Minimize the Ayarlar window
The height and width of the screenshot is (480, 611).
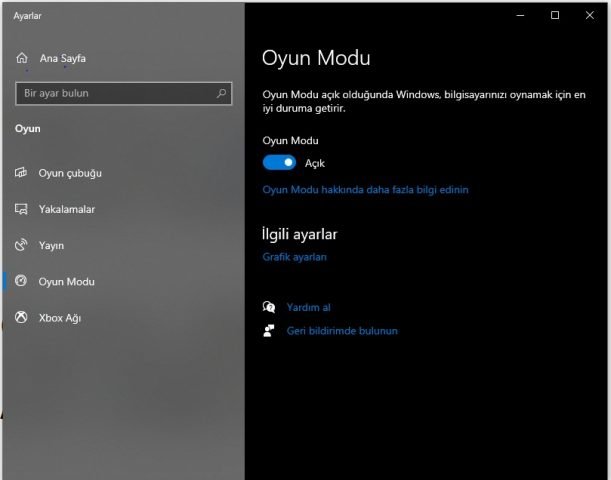coord(520,15)
